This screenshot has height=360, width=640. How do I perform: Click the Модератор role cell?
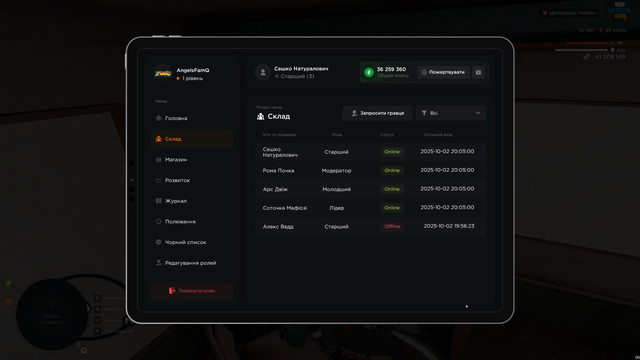[336, 171]
